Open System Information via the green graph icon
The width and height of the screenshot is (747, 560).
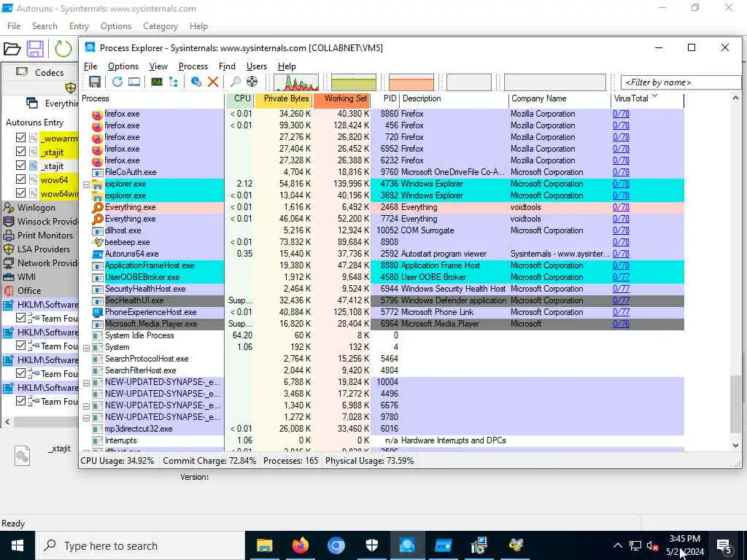157,82
